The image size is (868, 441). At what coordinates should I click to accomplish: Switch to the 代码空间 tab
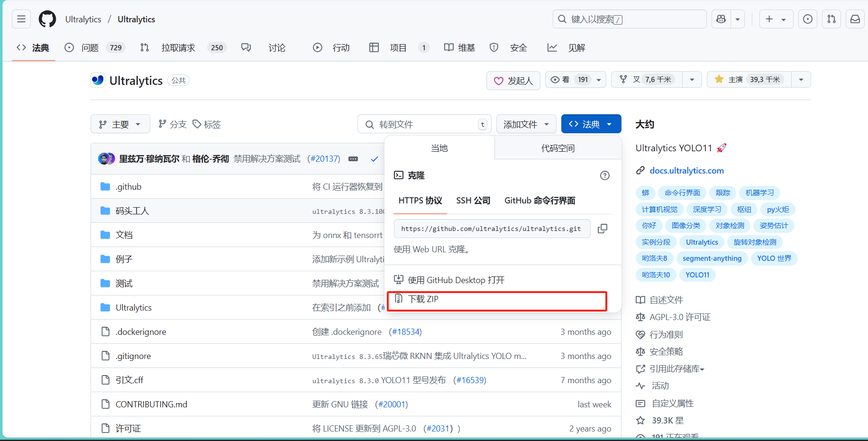[557, 147]
